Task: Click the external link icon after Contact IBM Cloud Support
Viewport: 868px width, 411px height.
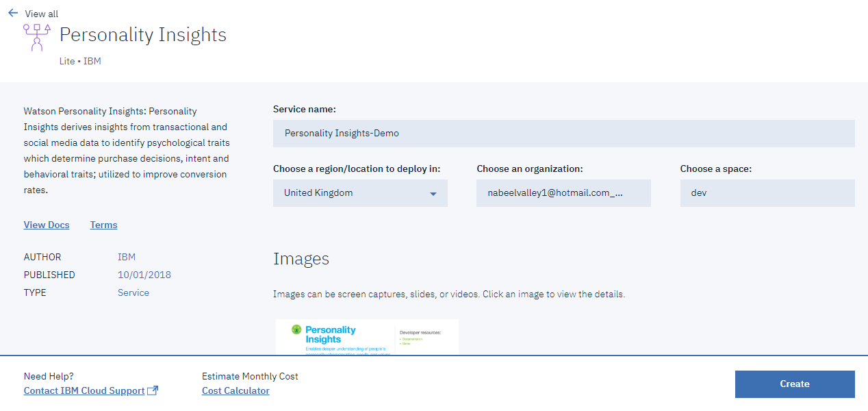Action: [154, 390]
